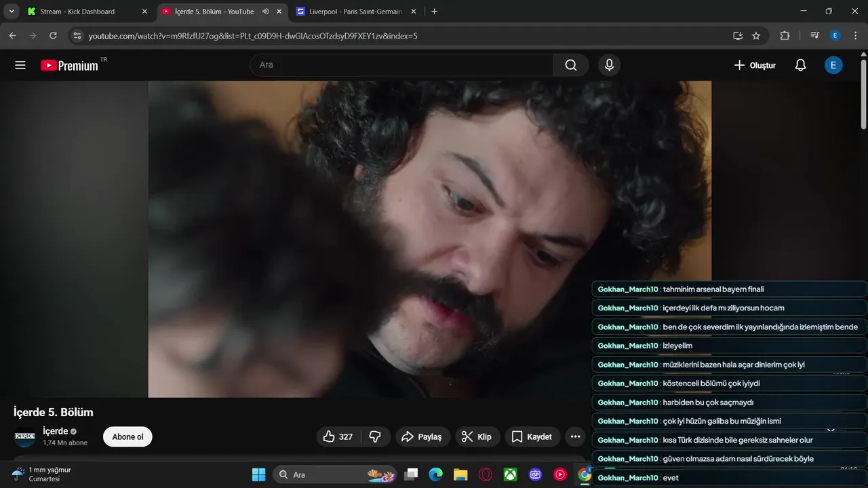Viewport: 868px width, 488px height.
Task: Click the YouTube search magnifier button
Action: (x=571, y=65)
